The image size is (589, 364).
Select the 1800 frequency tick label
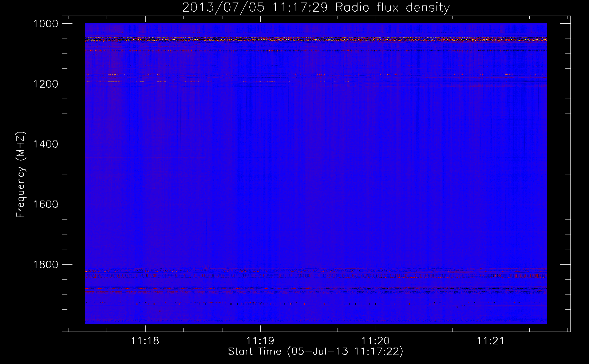pyautogui.click(x=46, y=265)
